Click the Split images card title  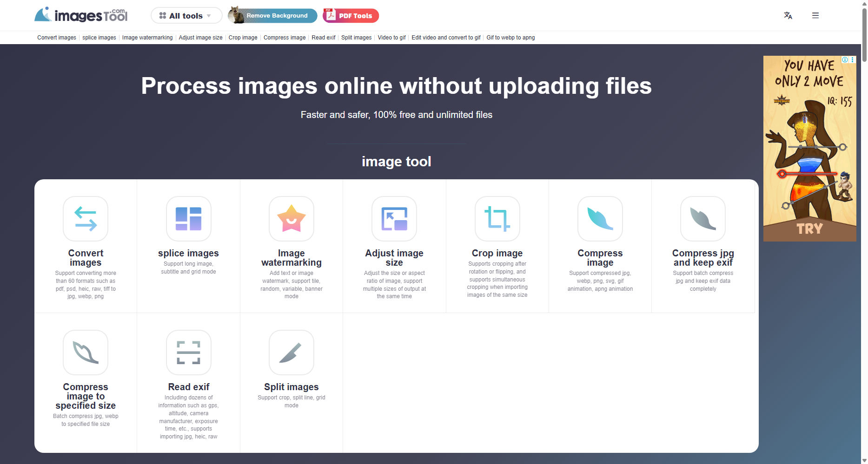(x=292, y=387)
